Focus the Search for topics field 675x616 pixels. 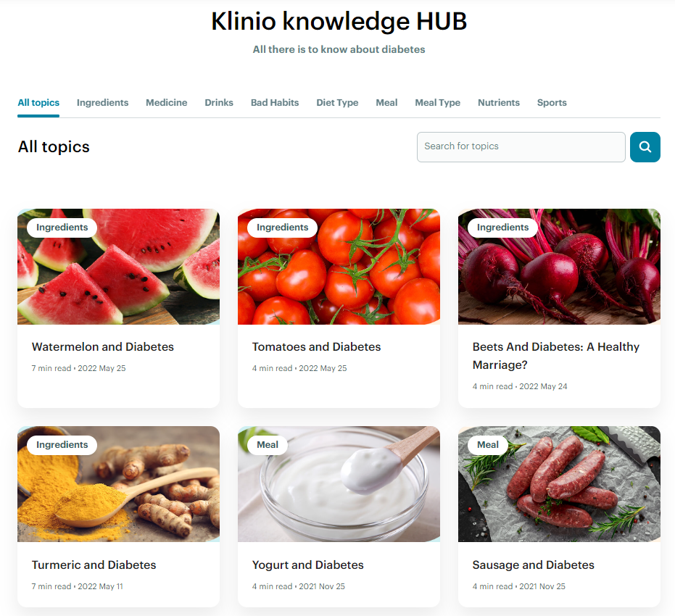tap(521, 147)
